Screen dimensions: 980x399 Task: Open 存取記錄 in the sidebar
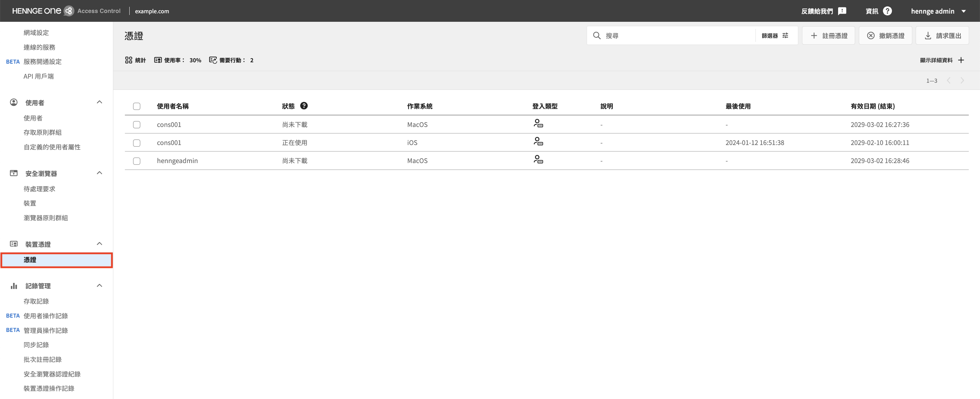tap(36, 301)
